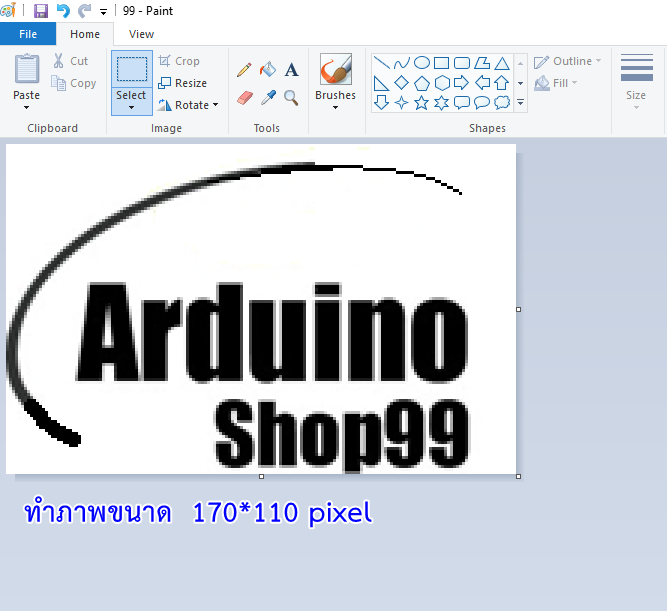This screenshot has width=667, height=611.
Task: Select the Pentagon shape
Action: click(x=422, y=83)
